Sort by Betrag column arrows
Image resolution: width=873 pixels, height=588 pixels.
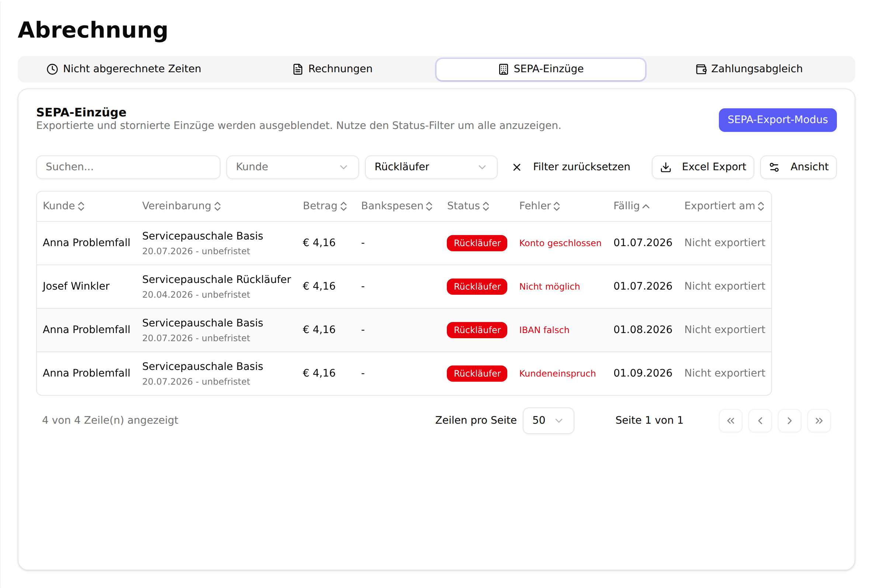tap(343, 206)
